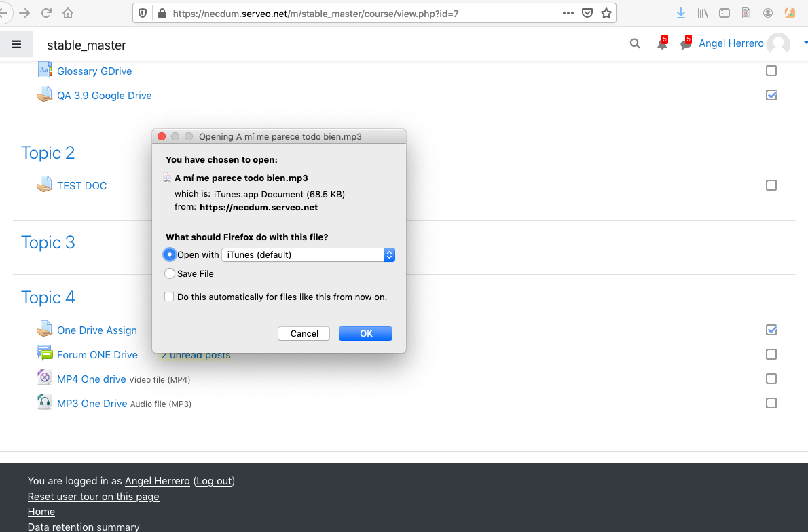Click the MP3 One Drive audio icon
808x532 pixels.
point(45,402)
